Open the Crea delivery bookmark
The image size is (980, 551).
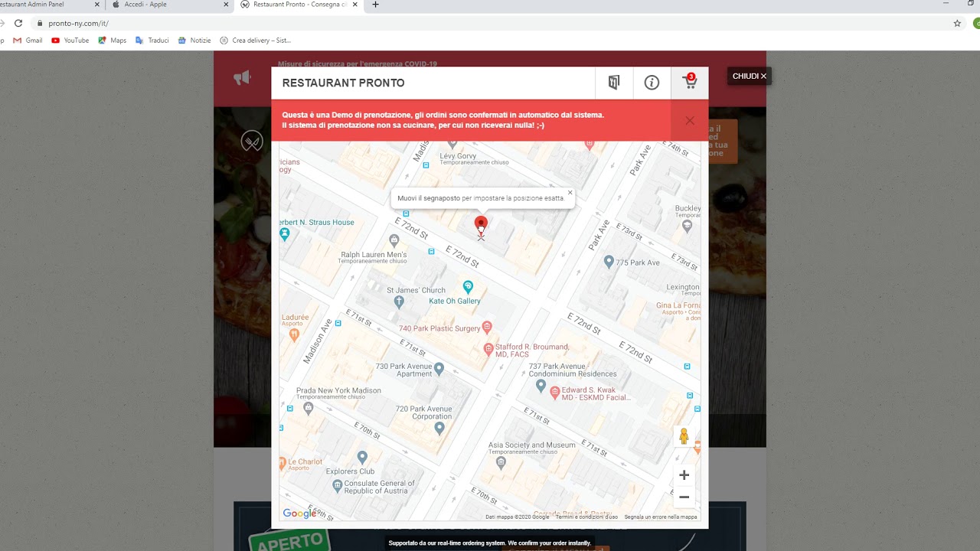click(x=255, y=41)
